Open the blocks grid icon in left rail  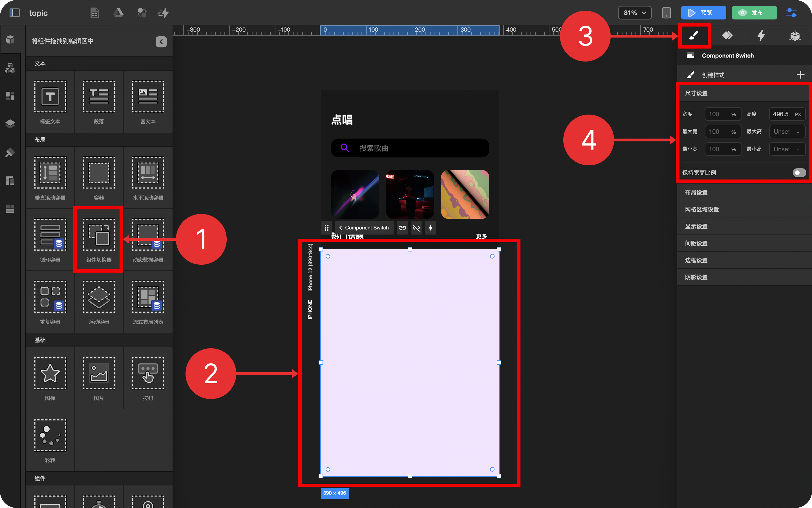pos(10,96)
